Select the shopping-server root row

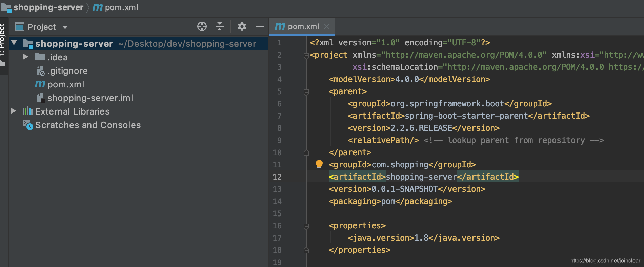[139, 44]
